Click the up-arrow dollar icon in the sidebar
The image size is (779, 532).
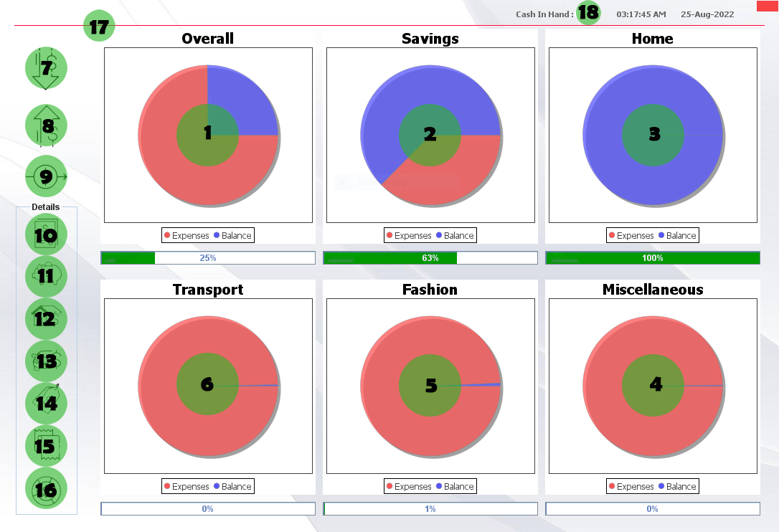[46, 125]
